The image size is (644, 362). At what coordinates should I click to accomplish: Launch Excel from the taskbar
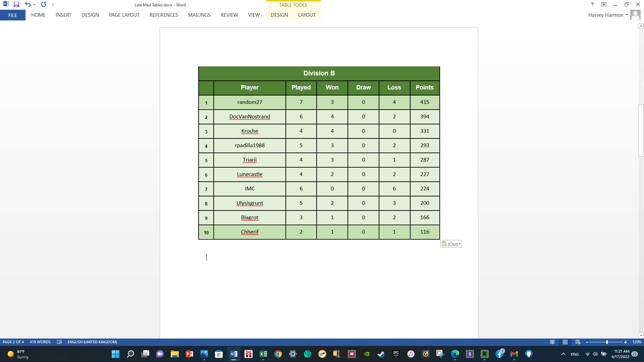(x=263, y=354)
